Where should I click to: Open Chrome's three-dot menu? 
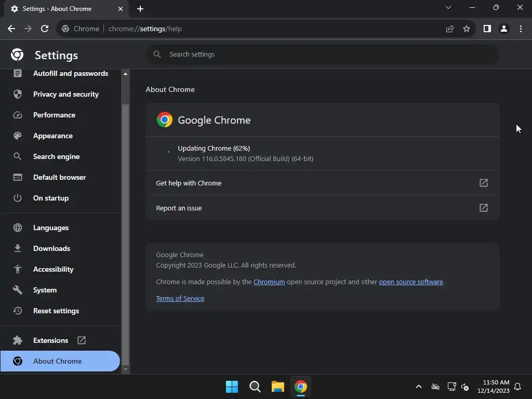(521, 29)
